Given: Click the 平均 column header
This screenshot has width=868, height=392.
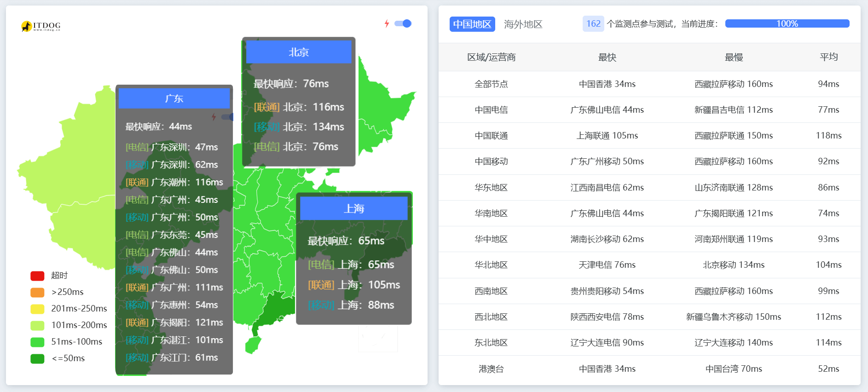Looking at the screenshot, I should click(x=828, y=57).
